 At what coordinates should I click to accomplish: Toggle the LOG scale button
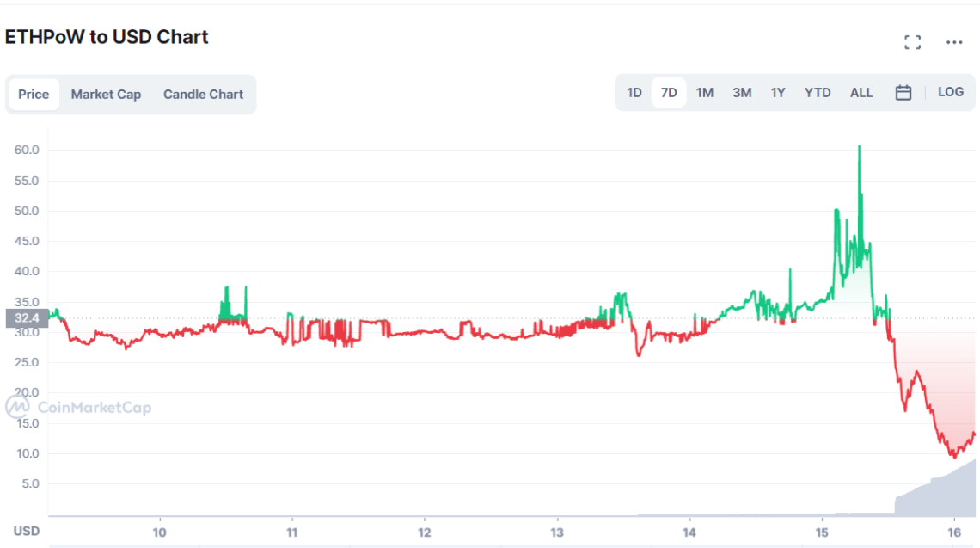coord(950,92)
